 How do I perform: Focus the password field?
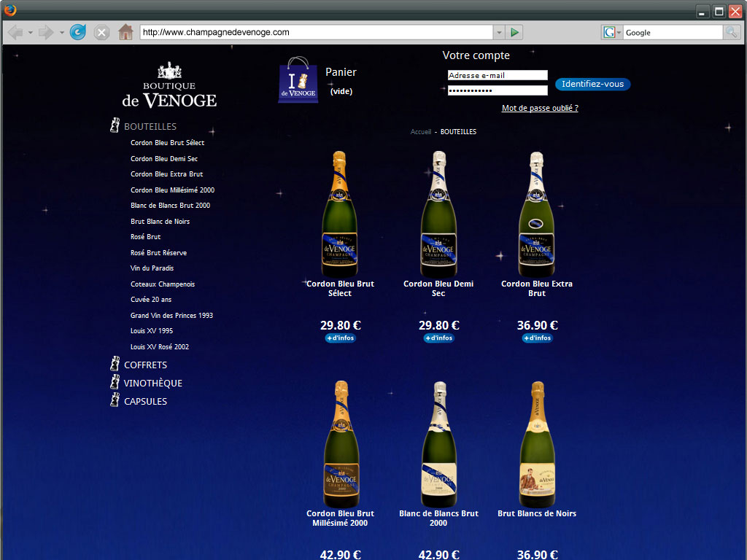(x=498, y=90)
